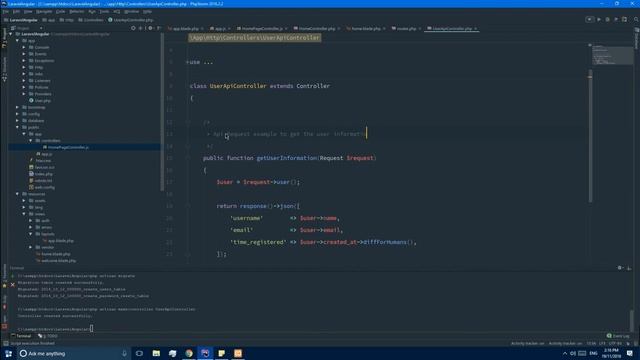Open the File menu

tap(5, 11)
